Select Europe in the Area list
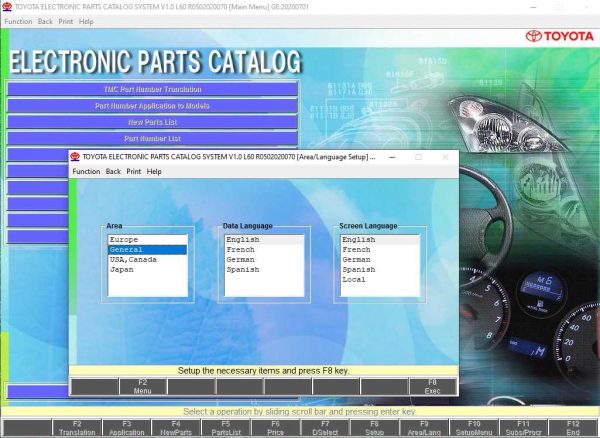Viewport: 600px width, 438px height. (x=148, y=240)
